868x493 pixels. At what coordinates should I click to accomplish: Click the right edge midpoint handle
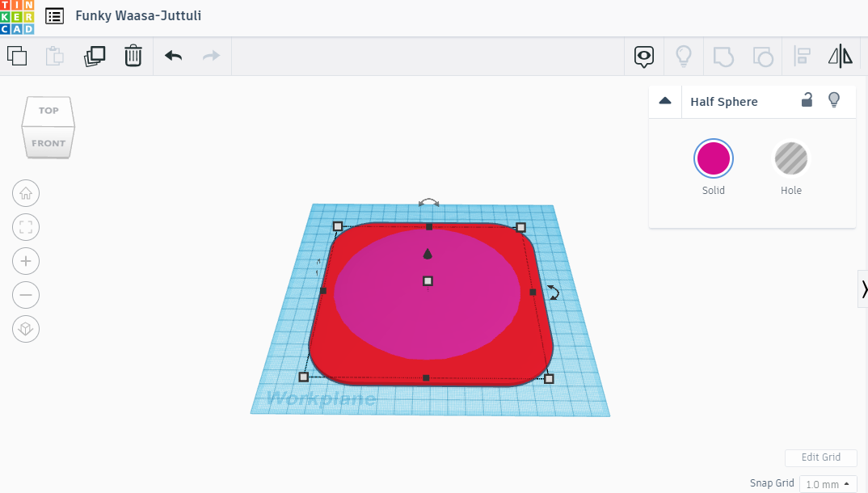coord(533,292)
